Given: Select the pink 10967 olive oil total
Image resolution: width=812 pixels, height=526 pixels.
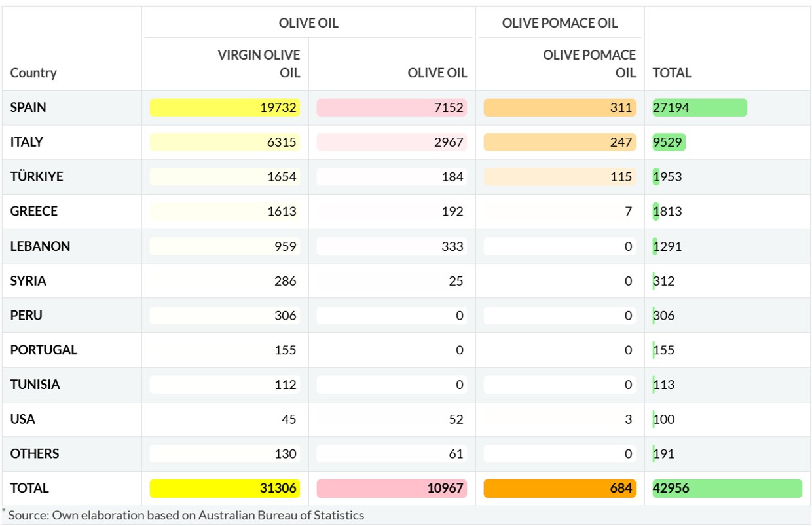Looking at the screenshot, I should pos(392,488).
